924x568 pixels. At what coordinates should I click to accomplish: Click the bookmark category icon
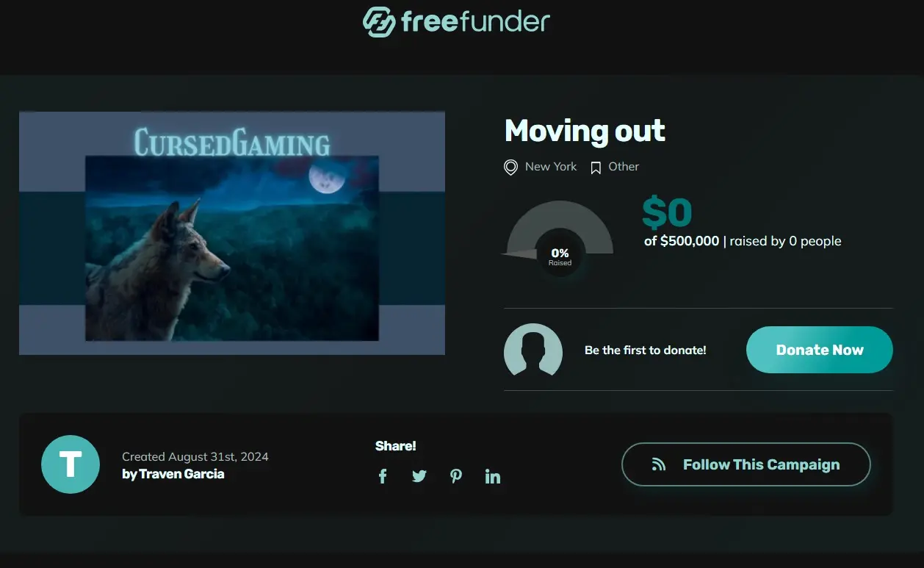pyautogui.click(x=596, y=168)
